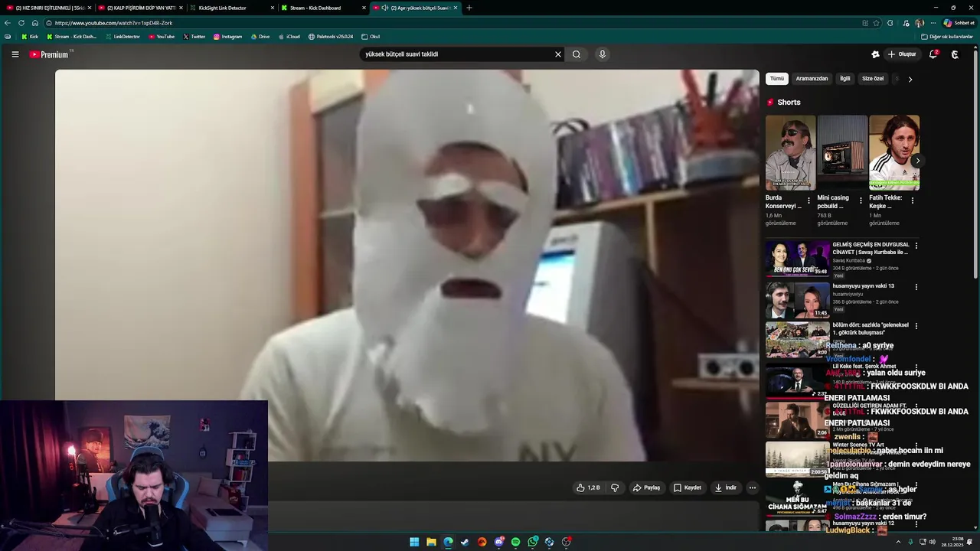Open the Winter Scenes TV Art thumbnail
Screen dimensions: 980x551
pos(797,459)
